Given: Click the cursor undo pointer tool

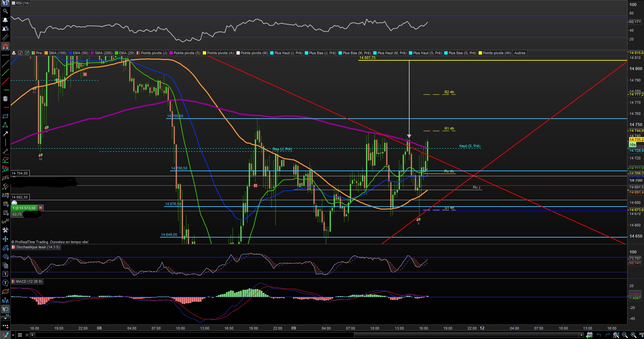Looking at the screenshot, I should [5, 309].
